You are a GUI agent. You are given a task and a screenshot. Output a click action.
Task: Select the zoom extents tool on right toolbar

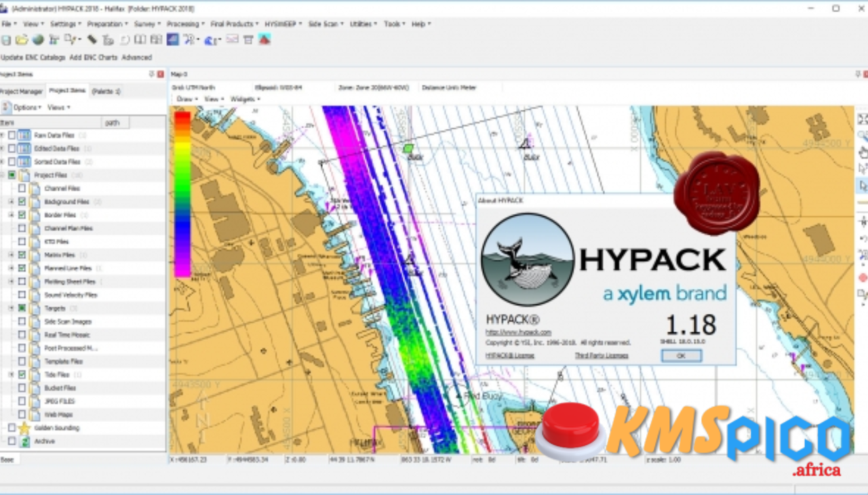[x=863, y=120]
